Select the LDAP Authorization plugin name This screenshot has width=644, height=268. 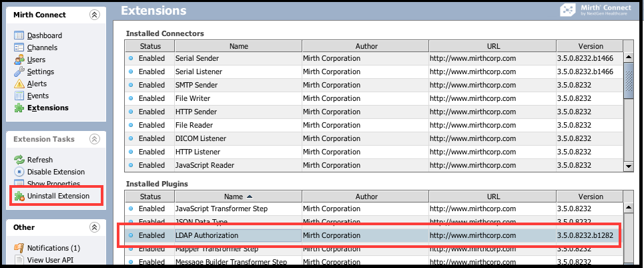[207, 235]
